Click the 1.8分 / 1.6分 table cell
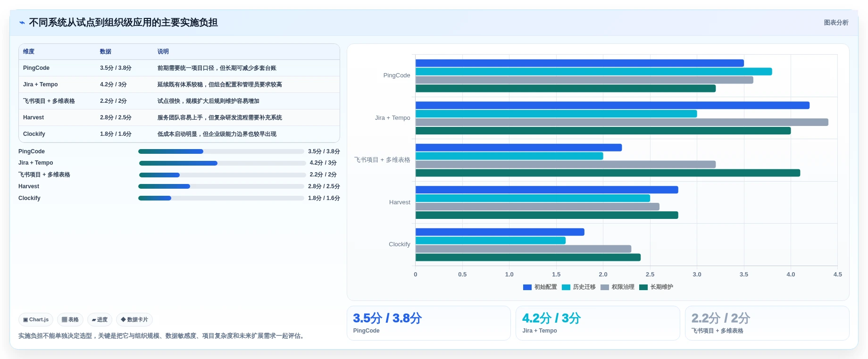Viewport: 868px width, 359px height. click(116, 134)
